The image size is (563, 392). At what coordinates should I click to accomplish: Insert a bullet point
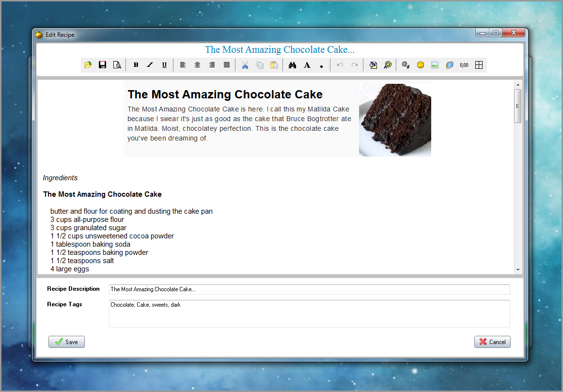[x=321, y=66]
